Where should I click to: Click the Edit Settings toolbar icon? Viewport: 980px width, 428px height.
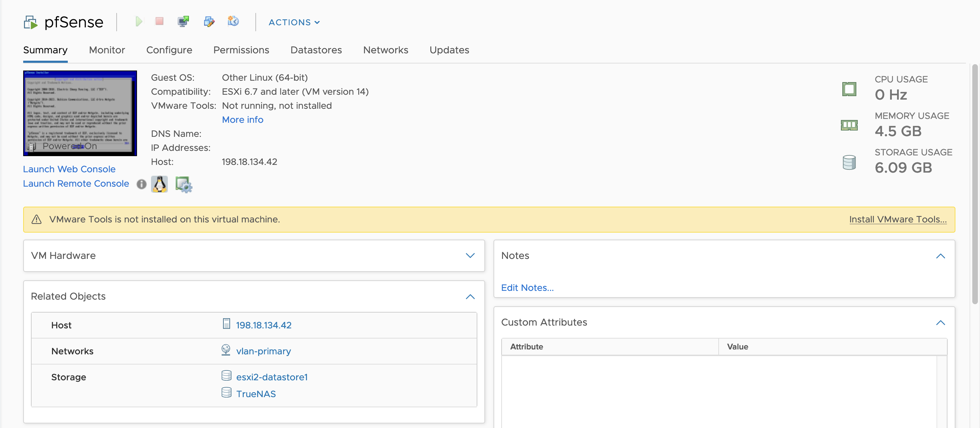[x=209, y=22]
